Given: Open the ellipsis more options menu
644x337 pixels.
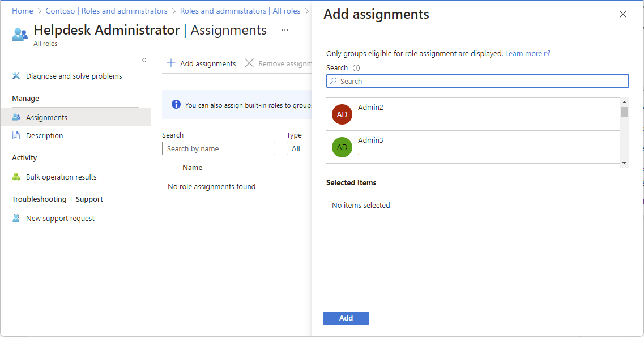Looking at the screenshot, I should (285, 30).
